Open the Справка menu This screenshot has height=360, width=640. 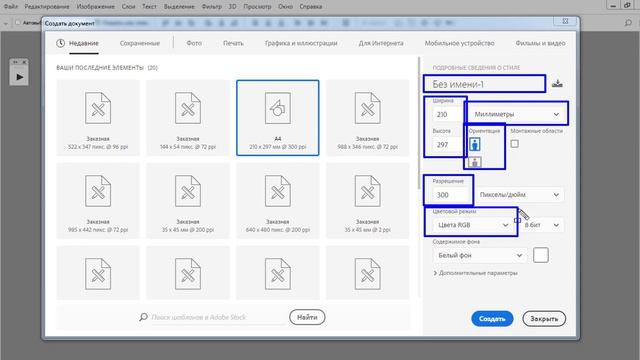[311, 7]
